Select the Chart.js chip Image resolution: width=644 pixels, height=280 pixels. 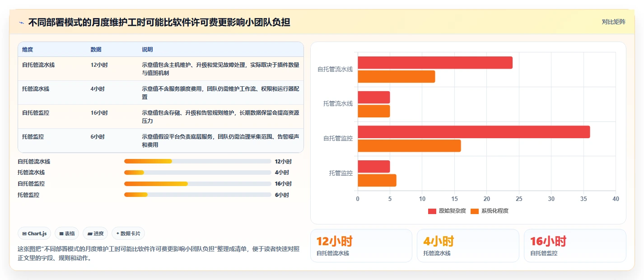[35, 233]
